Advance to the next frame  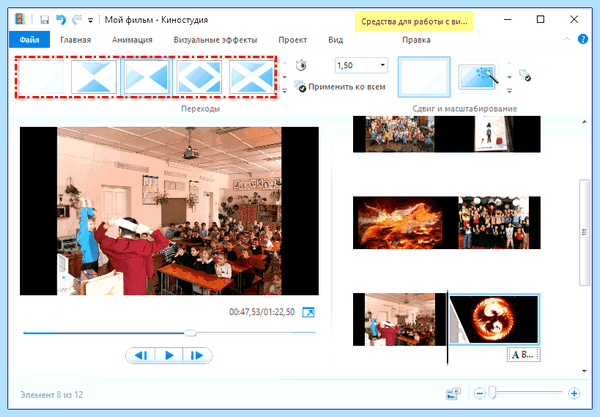[197, 355]
